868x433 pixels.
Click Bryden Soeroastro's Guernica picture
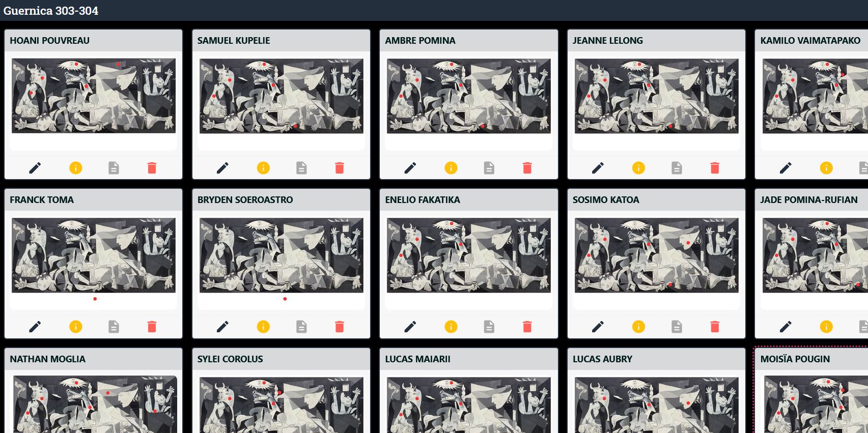pos(282,255)
